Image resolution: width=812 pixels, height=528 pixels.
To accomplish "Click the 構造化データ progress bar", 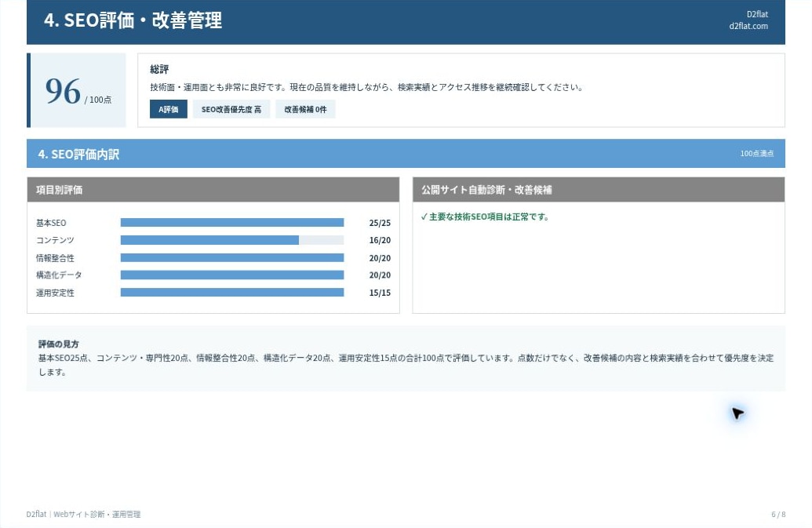I will pyautogui.click(x=232, y=275).
